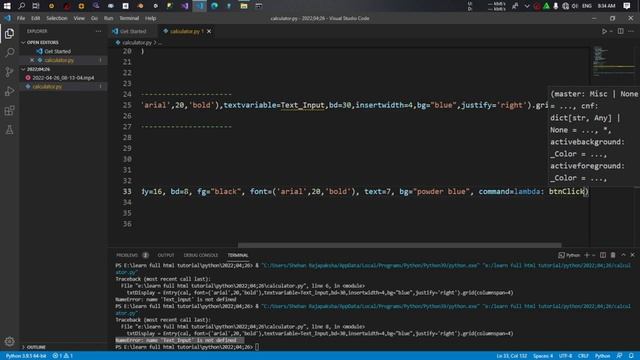Select Get Started in Open Editors
This screenshot has height=360, width=640.
pos(57,51)
